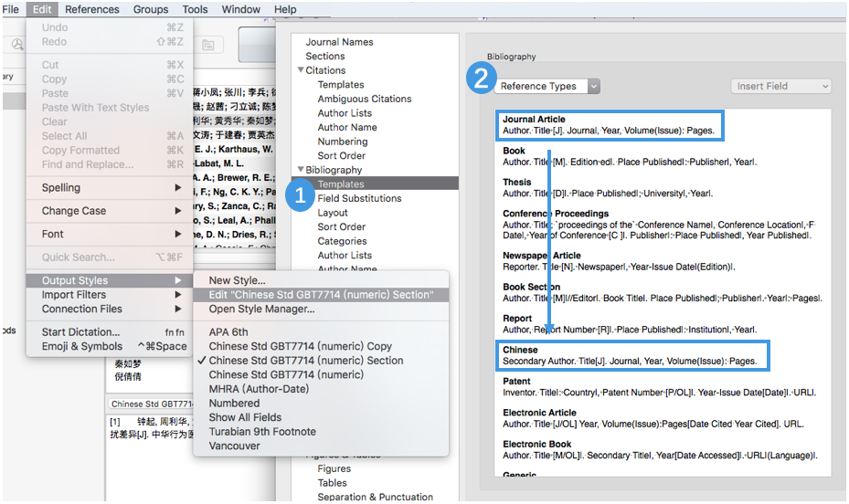Open the Insert Field dropdown
Viewport: 849px width, 504px height.
click(x=780, y=86)
